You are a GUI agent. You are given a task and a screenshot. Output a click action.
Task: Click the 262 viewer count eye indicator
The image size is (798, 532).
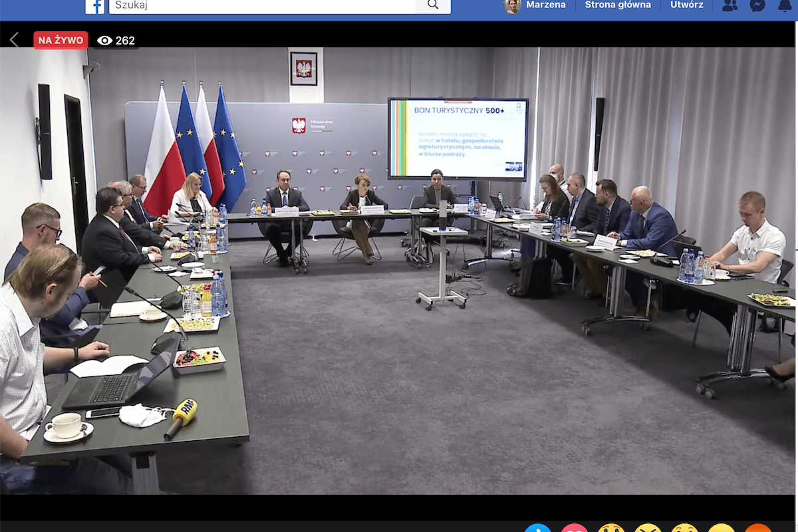coord(116,41)
